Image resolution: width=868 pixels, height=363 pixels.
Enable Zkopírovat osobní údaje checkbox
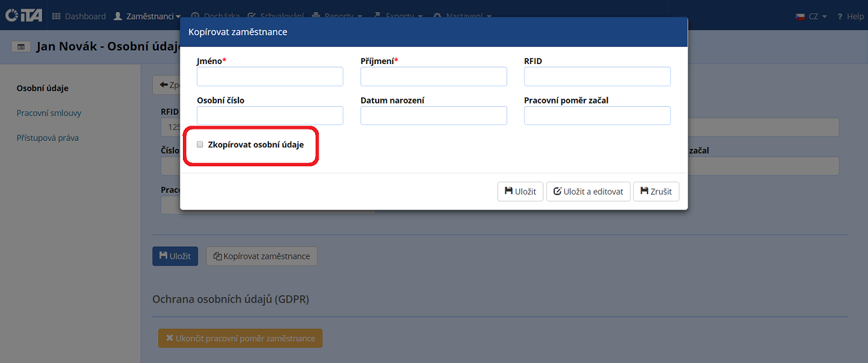coord(200,144)
